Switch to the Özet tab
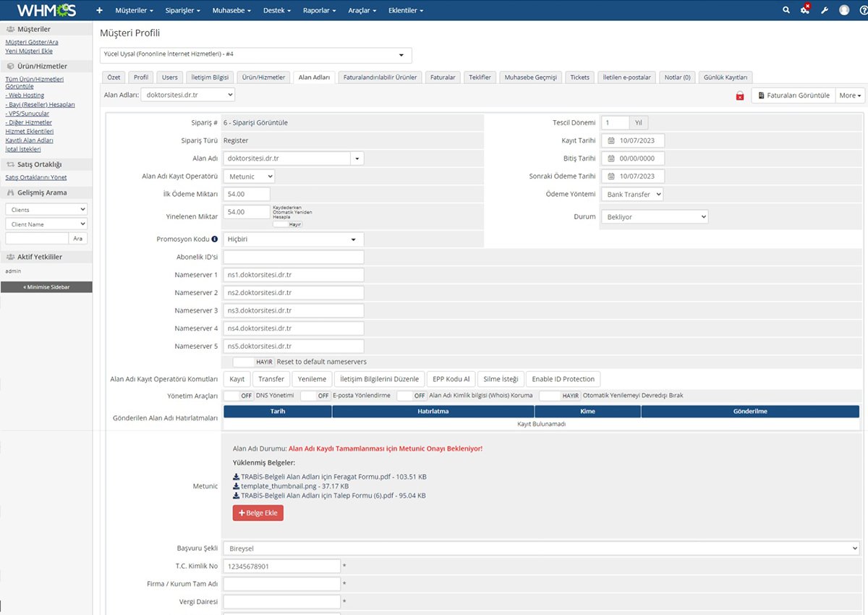This screenshot has width=868, height=615. tap(114, 77)
